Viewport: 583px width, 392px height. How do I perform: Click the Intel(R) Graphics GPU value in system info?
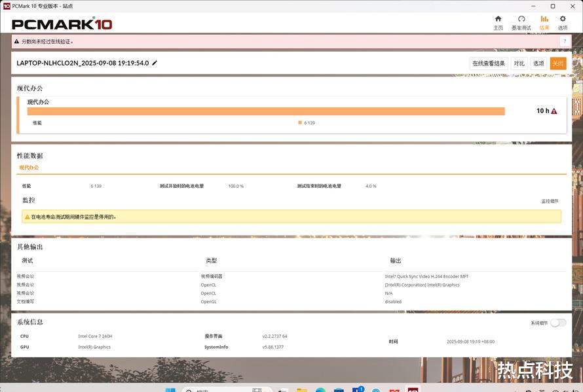pos(94,347)
